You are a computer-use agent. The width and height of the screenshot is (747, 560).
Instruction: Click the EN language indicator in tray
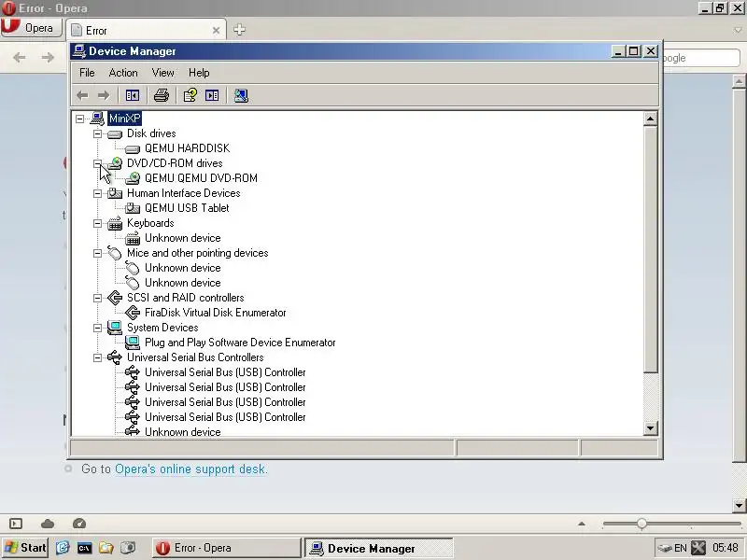pos(681,548)
